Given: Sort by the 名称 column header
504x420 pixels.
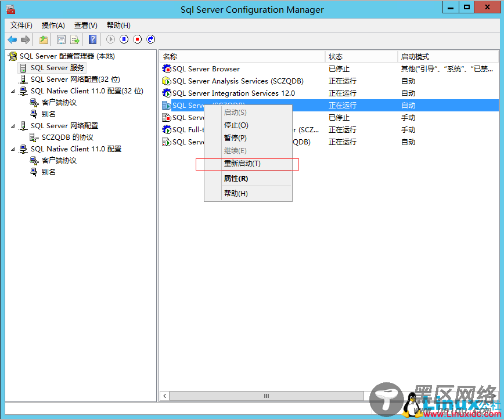Looking at the screenshot, I should 242,57.
